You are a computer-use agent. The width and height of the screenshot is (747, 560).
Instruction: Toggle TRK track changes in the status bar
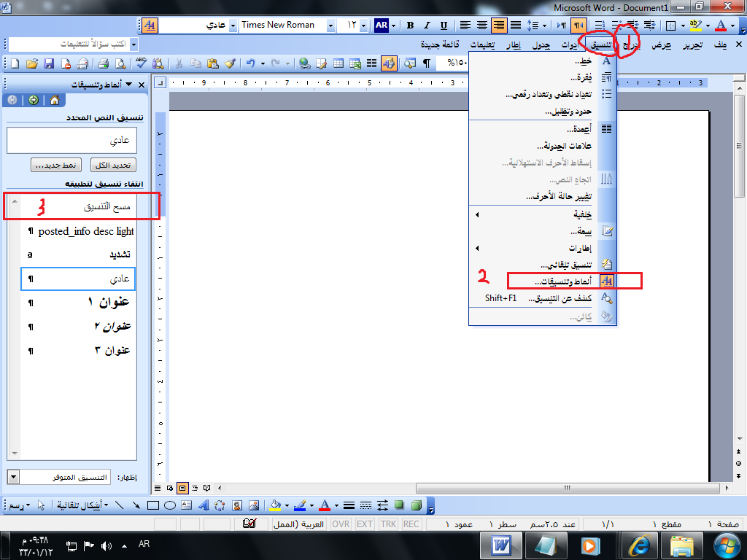[388, 524]
